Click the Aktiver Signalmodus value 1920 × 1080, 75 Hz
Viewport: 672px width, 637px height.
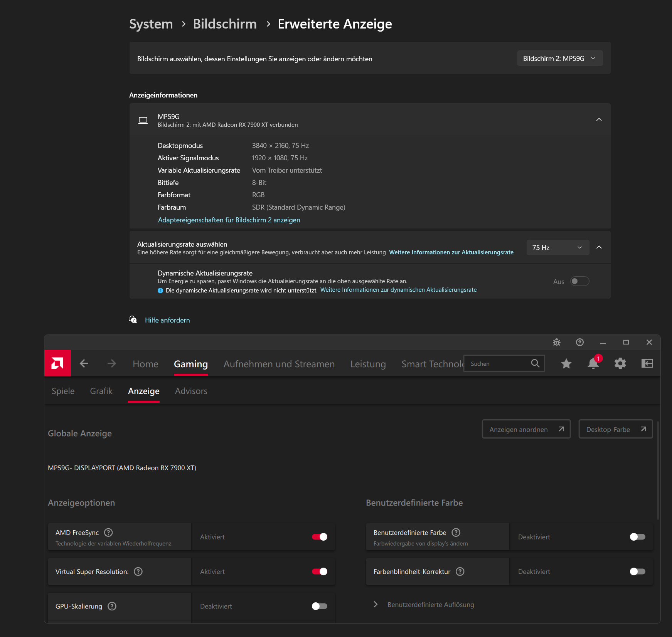[280, 158]
